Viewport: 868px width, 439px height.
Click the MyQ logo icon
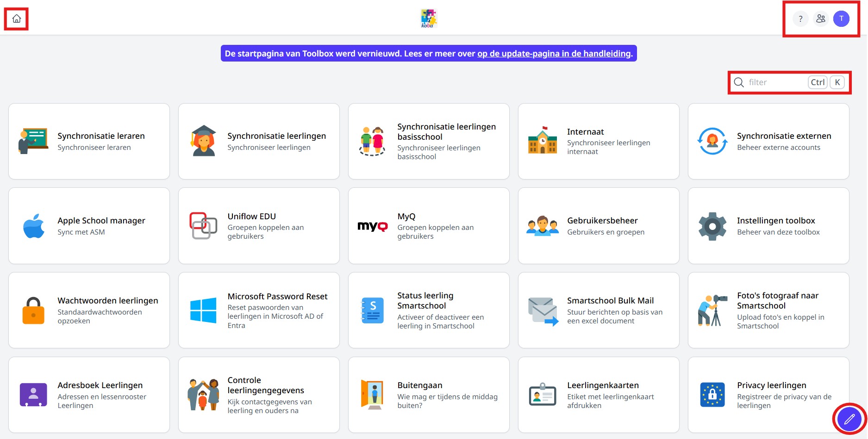click(x=373, y=226)
